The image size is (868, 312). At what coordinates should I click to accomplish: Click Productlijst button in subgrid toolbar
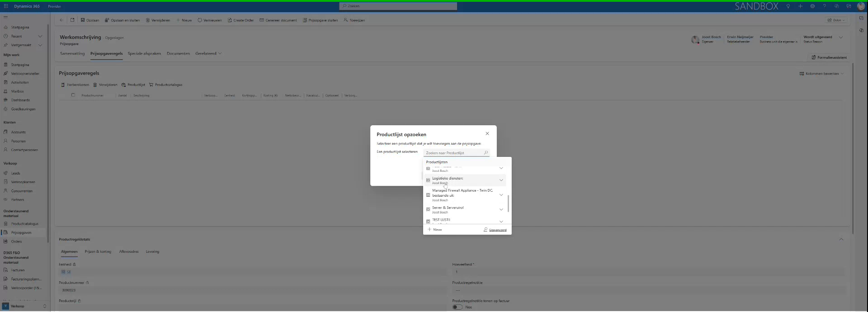(133, 85)
